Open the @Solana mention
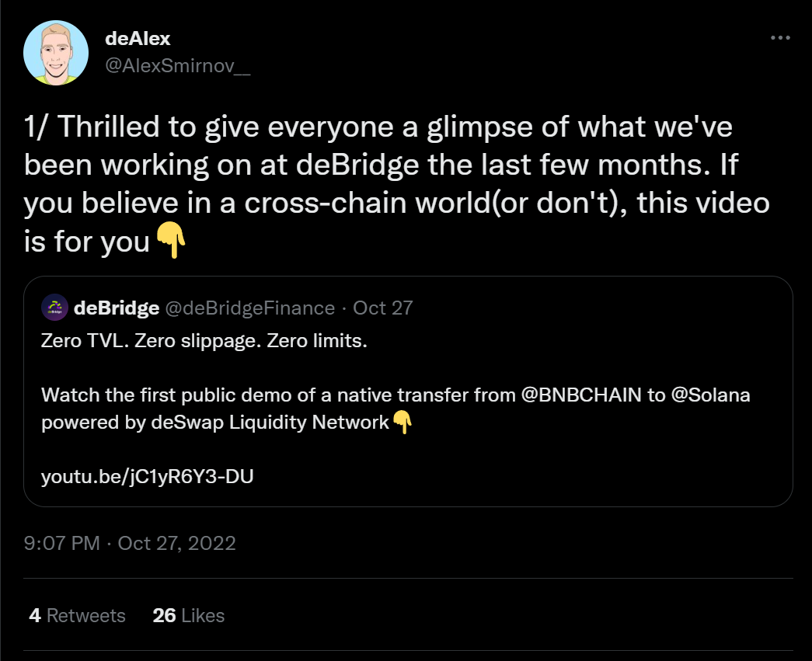 pyautogui.click(x=710, y=395)
